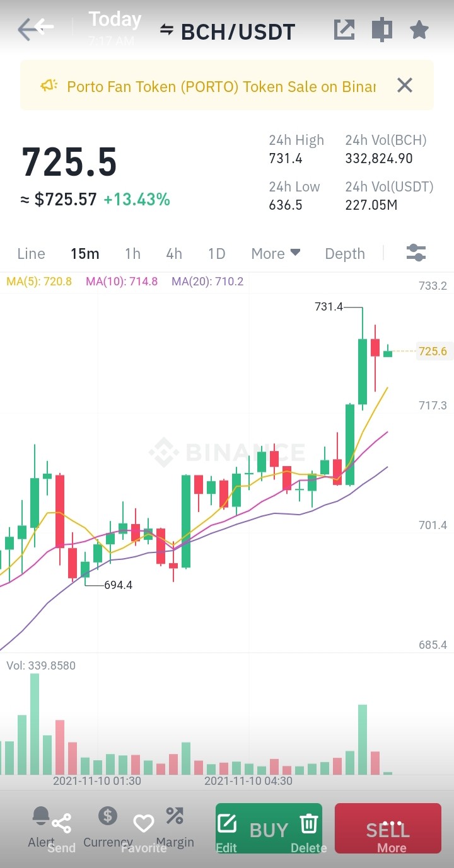Expand the More timeframe dropdown
This screenshot has width=454, height=868.
click(x=276, y=253)
